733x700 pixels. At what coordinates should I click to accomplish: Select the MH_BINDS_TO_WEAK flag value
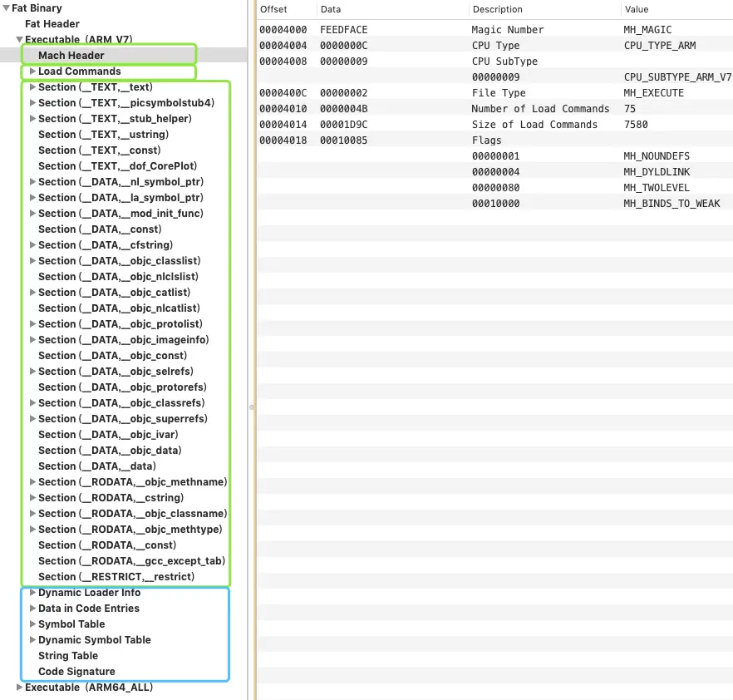tap(672, 204)
